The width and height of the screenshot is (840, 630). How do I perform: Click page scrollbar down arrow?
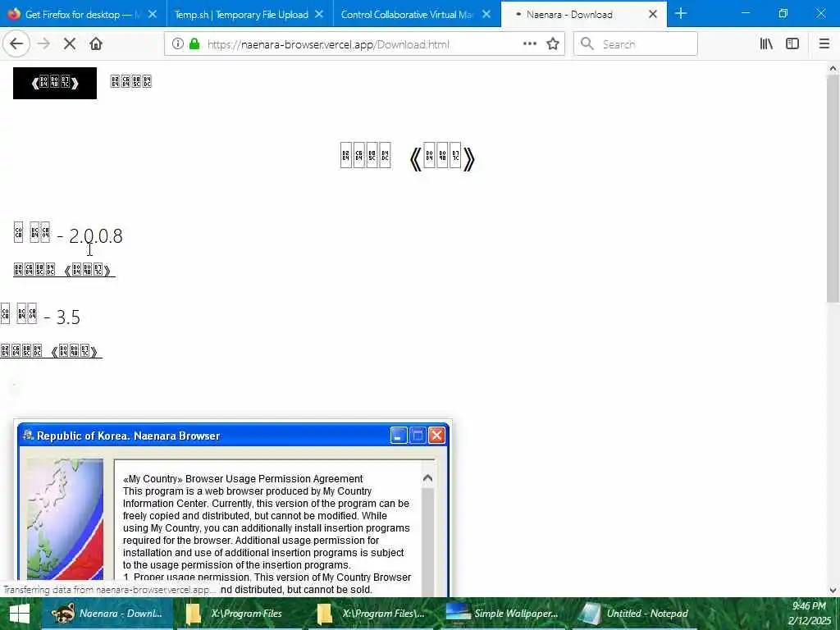coord(833,591)
